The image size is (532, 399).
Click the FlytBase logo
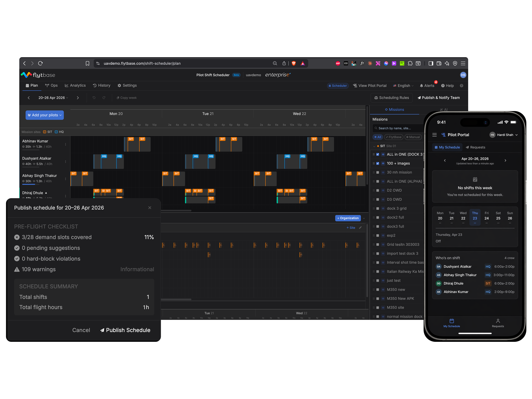tap(38, 75)
